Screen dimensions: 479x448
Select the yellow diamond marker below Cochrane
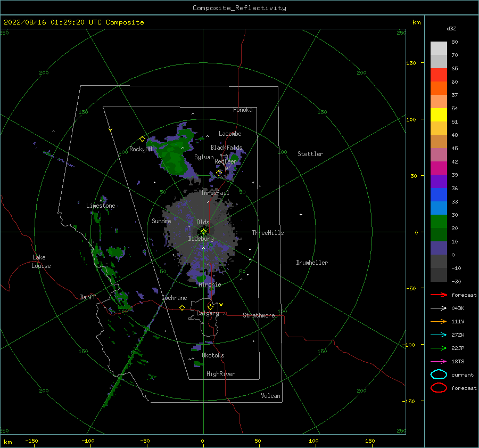[x=183, y=307]
